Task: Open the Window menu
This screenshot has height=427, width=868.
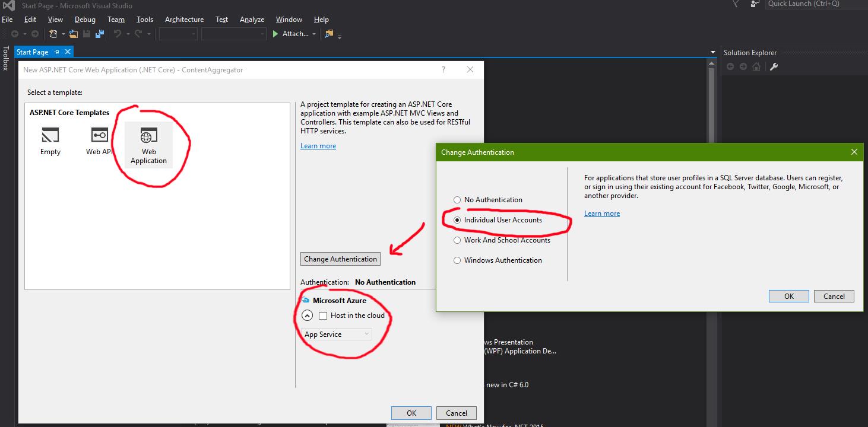Action: 289,20
